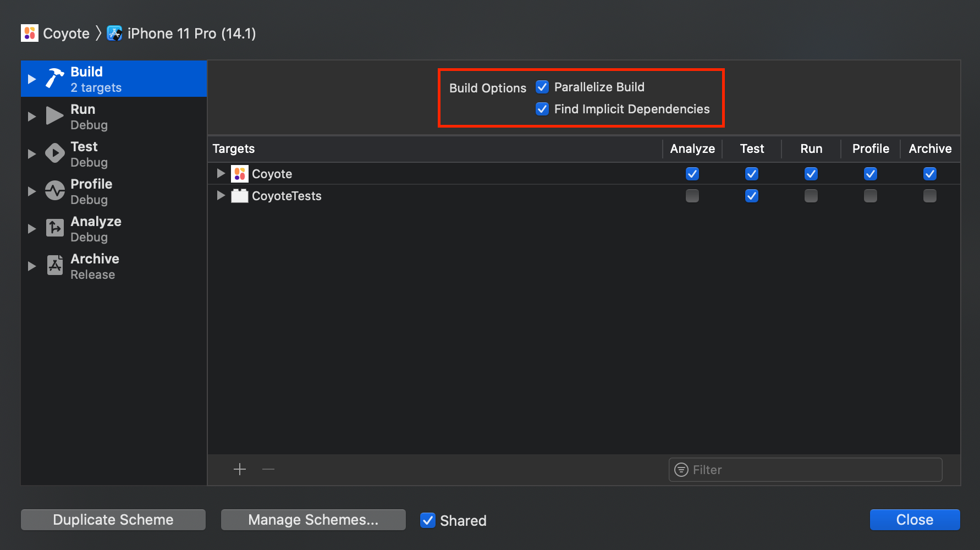Expand the Test action disclosure triangle
This screenshot has height=550, width=980.
coord(32,154)
